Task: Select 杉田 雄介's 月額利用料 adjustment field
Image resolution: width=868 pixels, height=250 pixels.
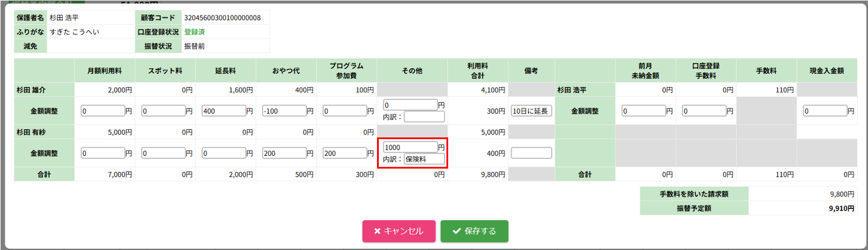Action: click(x=104, y=111)
